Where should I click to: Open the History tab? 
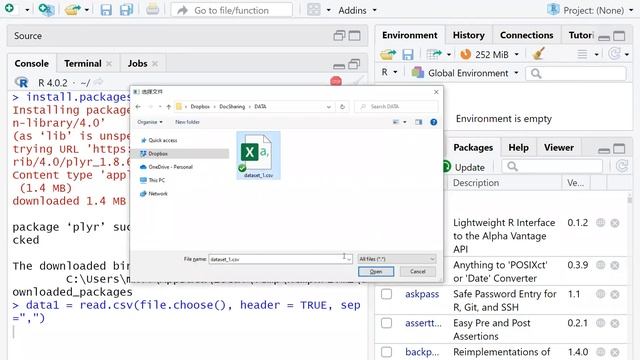coord(469,36)
